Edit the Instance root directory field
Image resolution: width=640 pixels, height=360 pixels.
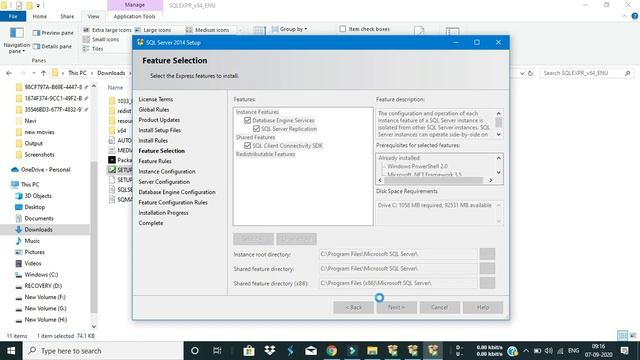(398, 254)
